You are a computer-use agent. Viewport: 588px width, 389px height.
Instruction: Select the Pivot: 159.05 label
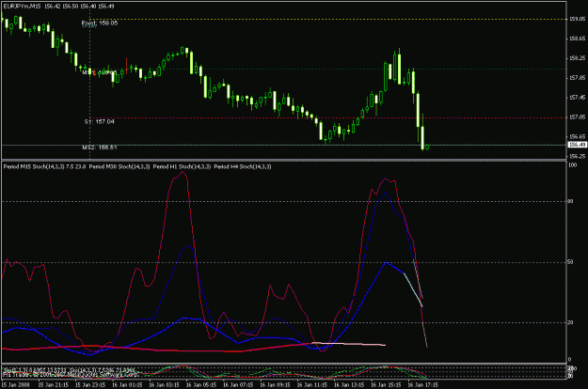tap(100, 23)
